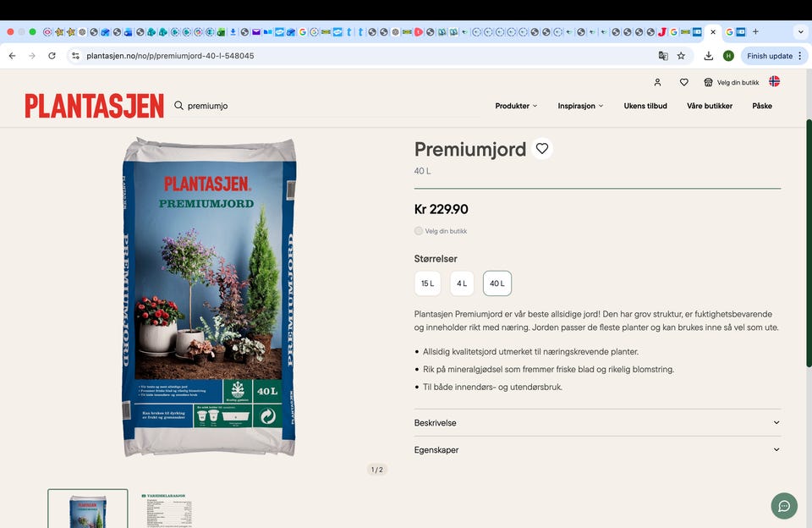Click the price Kr 229.90
Viewport: 812px width, 528px height.
442,209
